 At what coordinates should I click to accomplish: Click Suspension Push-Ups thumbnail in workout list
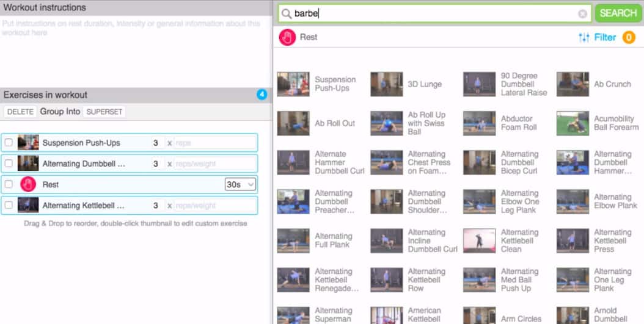click(28, 143)
